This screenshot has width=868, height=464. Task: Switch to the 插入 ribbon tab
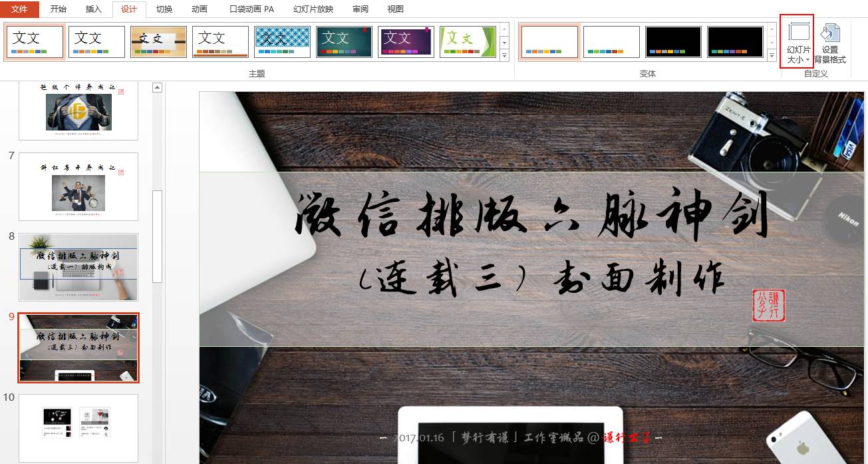(94, 9)
